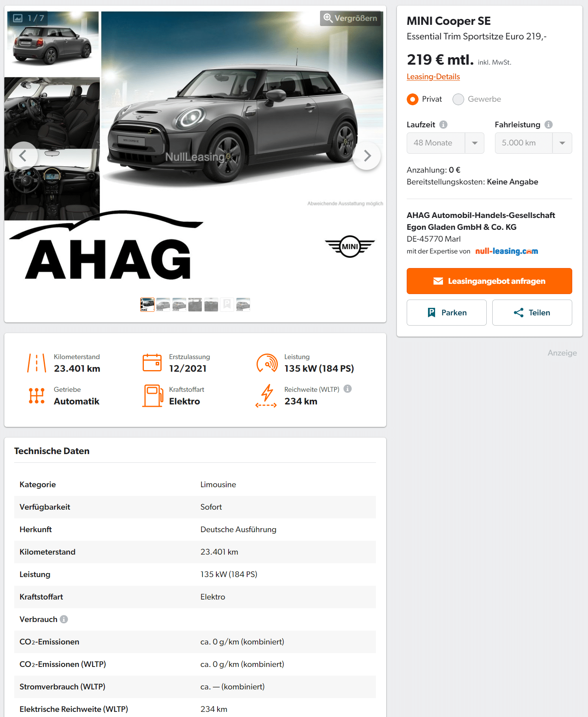Open the fourth gallery thumbnail
Image resolution: width=588 pixels, height=717 pixels.
coord(195,305)
